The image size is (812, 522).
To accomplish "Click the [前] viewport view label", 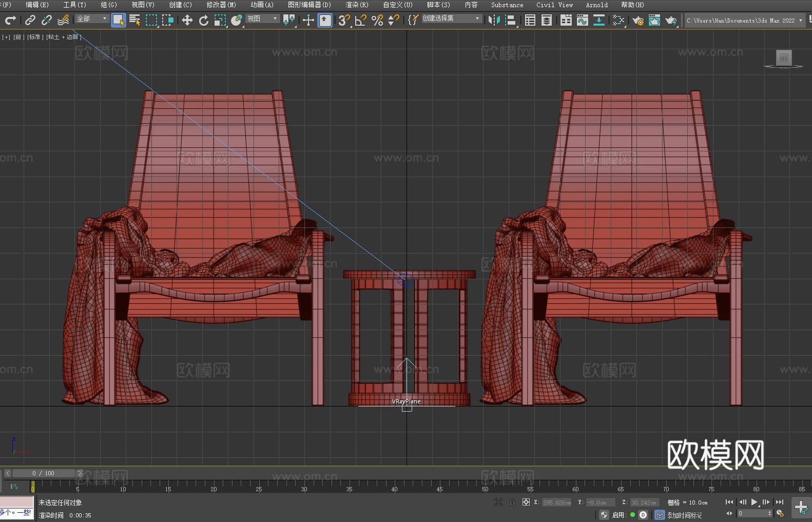I will click(19, 37).
